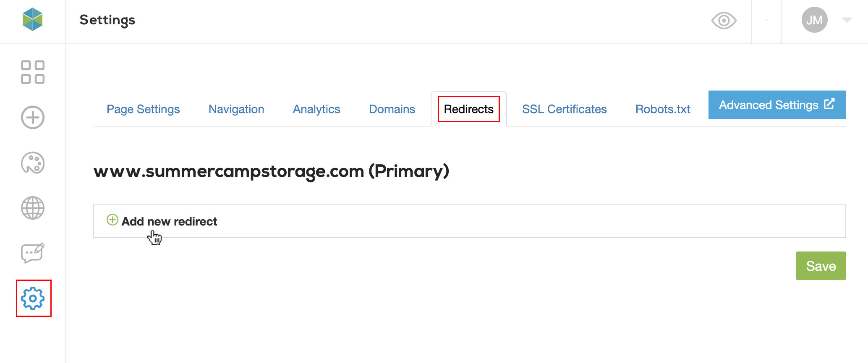The width and height of the screenshot is (868, 363).
Task: Click Add new redirect
Action: pos(170,221)
